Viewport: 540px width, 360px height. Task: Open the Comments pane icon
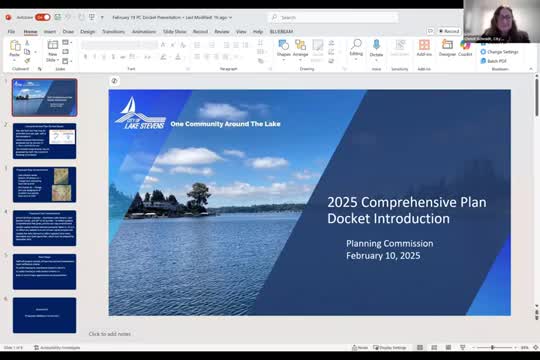coord(430,31)
